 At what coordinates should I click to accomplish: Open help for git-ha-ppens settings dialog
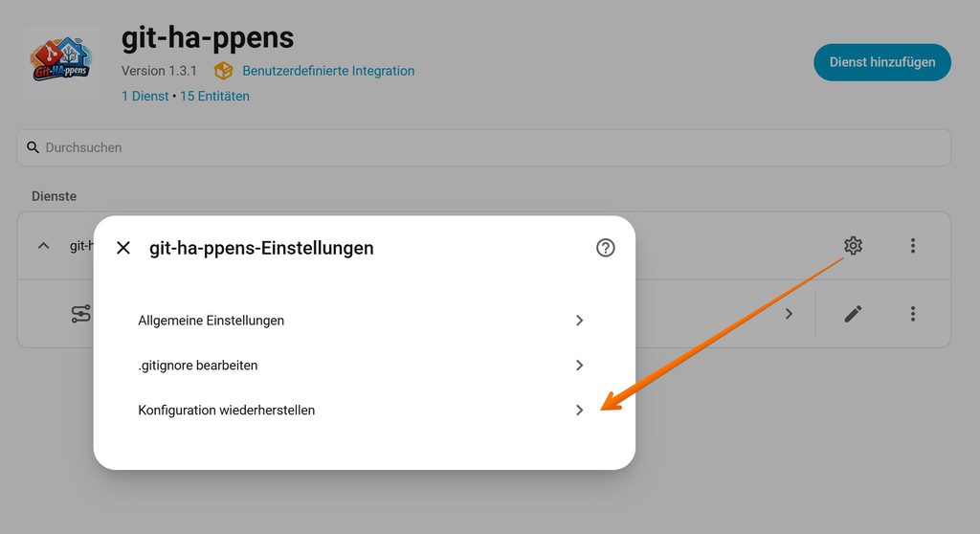click(605, 248)
